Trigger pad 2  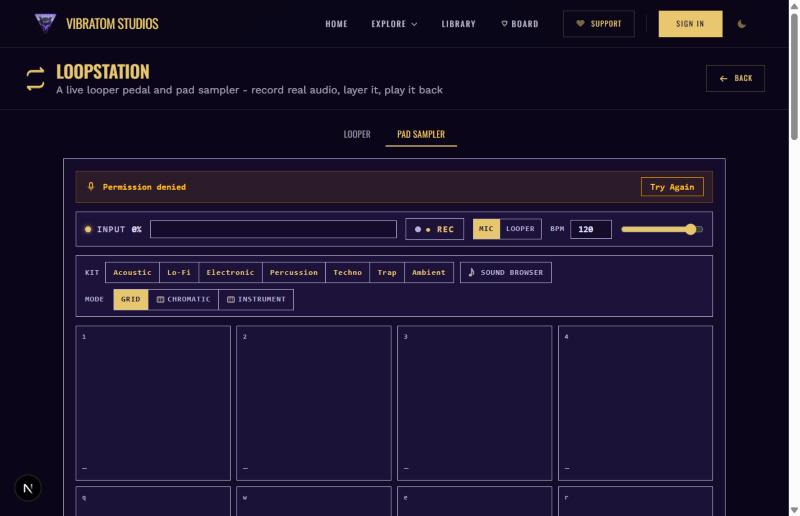(314, 403)
